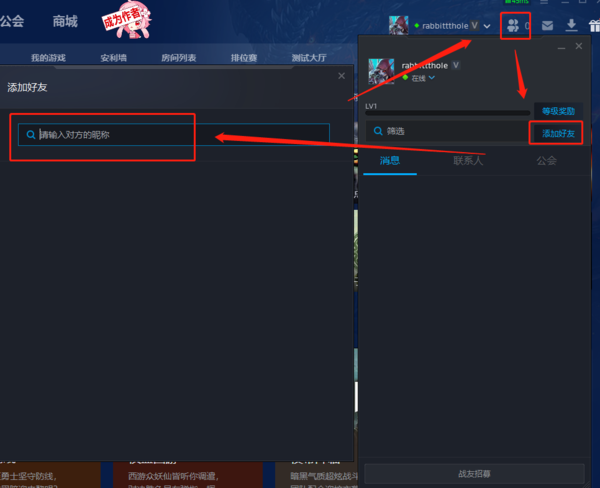Expand the rabbittthole account dropdown
The width and height of the screenshot is (600, 488).
click(x=487, y=26)
